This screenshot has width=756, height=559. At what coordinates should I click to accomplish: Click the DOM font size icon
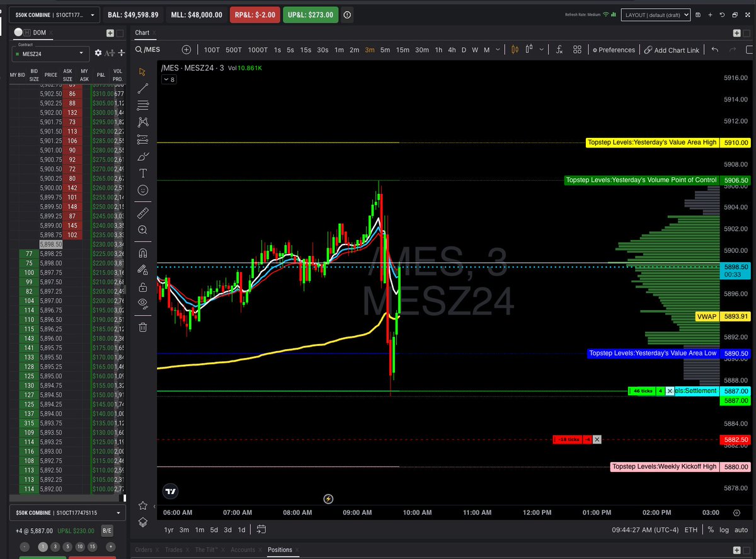coord(111,54)
